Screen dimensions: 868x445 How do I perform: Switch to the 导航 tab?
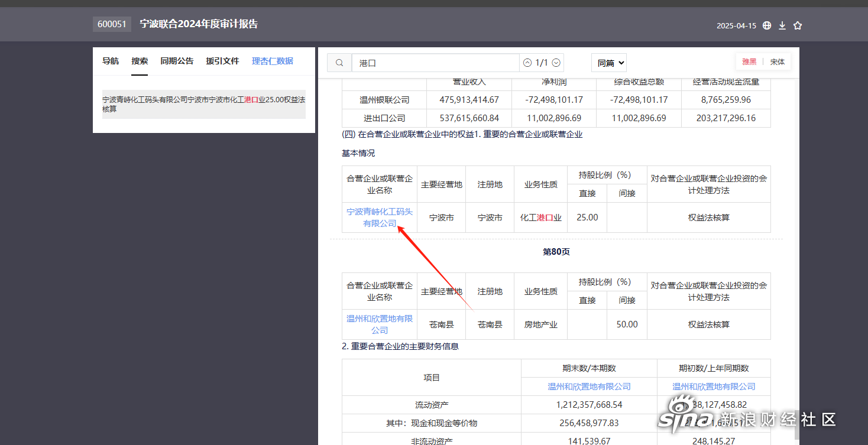[x=111, y=61]
